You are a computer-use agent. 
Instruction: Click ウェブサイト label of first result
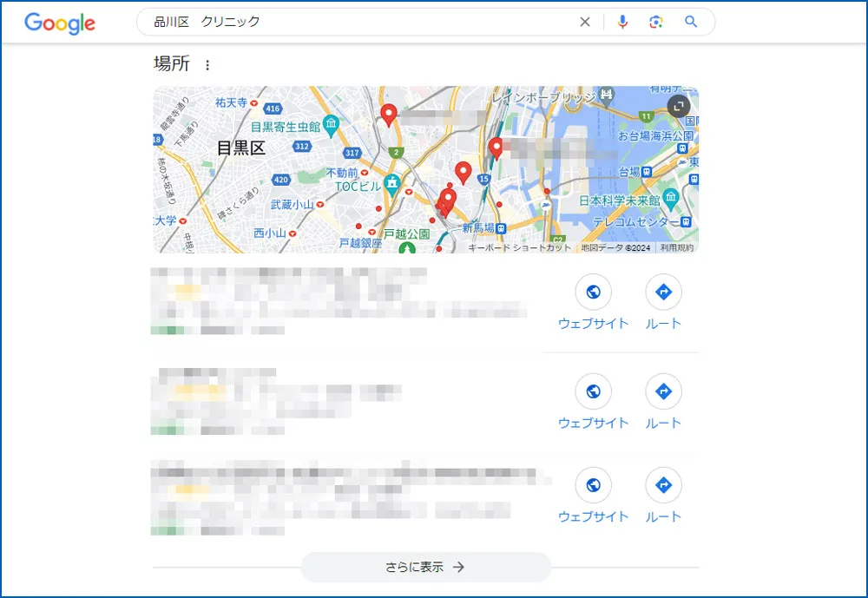point(593,324)
